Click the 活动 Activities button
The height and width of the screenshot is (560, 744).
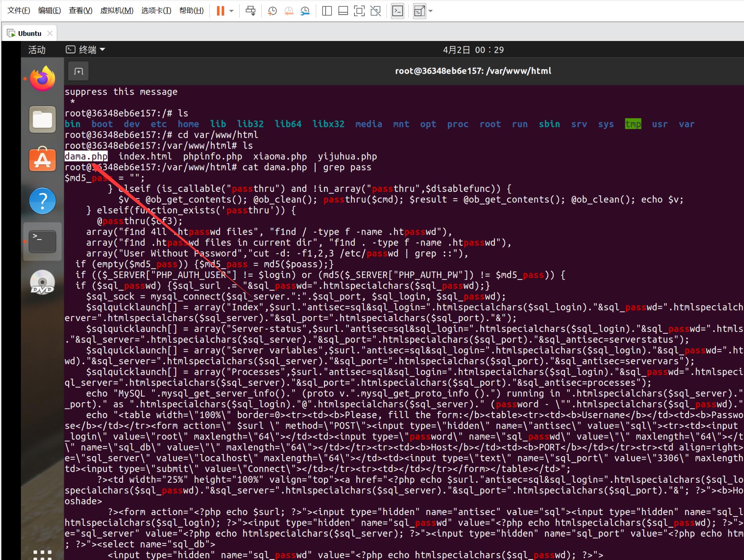pos(37,50)
